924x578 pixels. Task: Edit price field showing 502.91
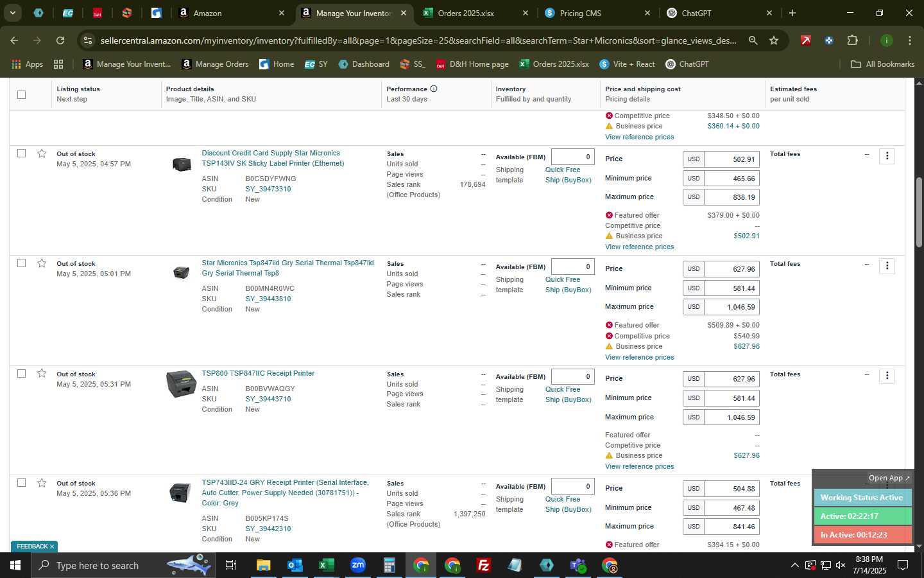click(732, 159)
